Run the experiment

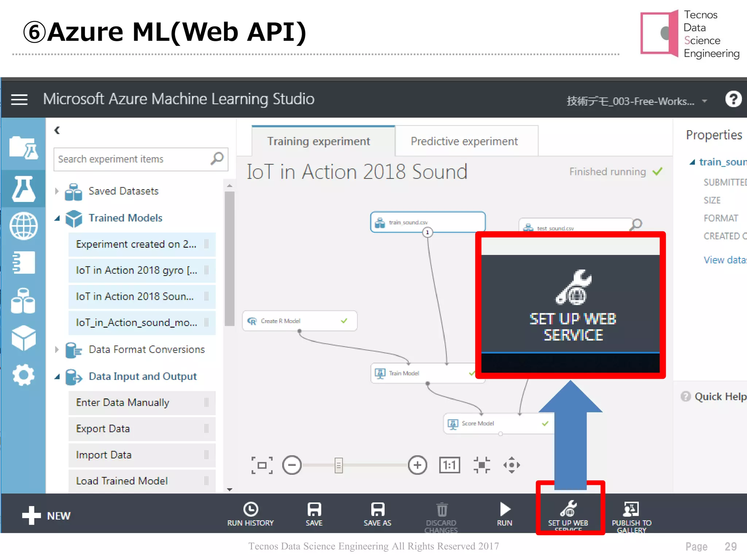505,514
